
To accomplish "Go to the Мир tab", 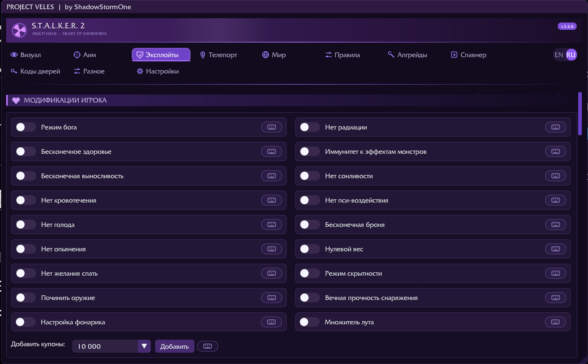I will pyautogui.click(x=274, y=55).
